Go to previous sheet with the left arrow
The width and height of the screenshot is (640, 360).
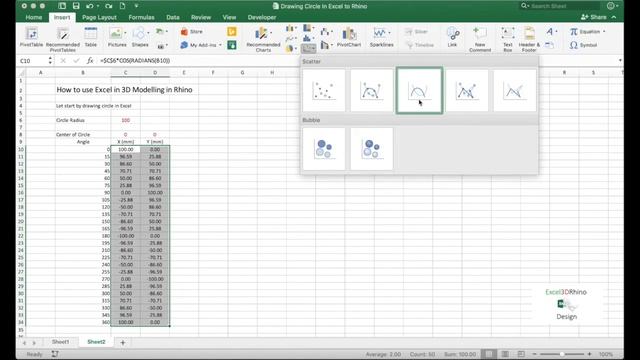click(24, 343)
